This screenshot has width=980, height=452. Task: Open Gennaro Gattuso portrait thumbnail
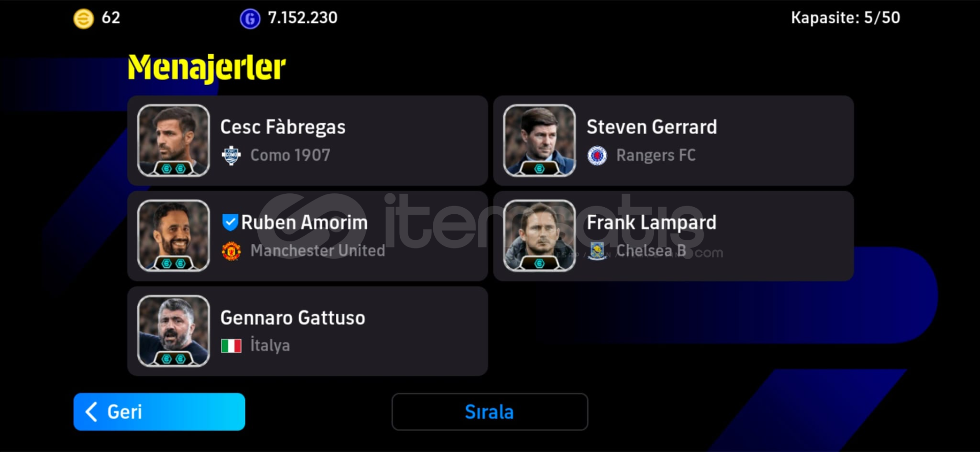(174, 331)
